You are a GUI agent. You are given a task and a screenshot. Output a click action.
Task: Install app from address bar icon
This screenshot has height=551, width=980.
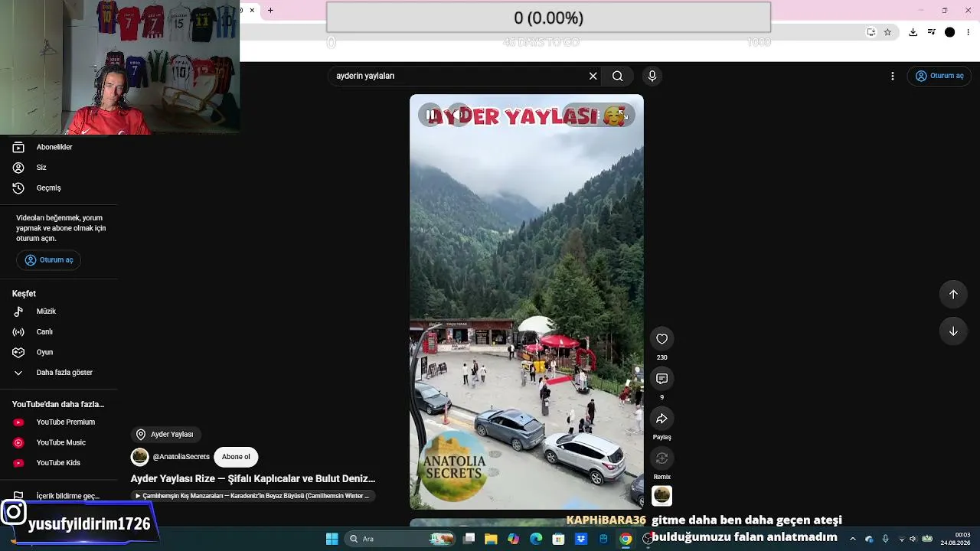pyautogui.click(x=871, y=32)
